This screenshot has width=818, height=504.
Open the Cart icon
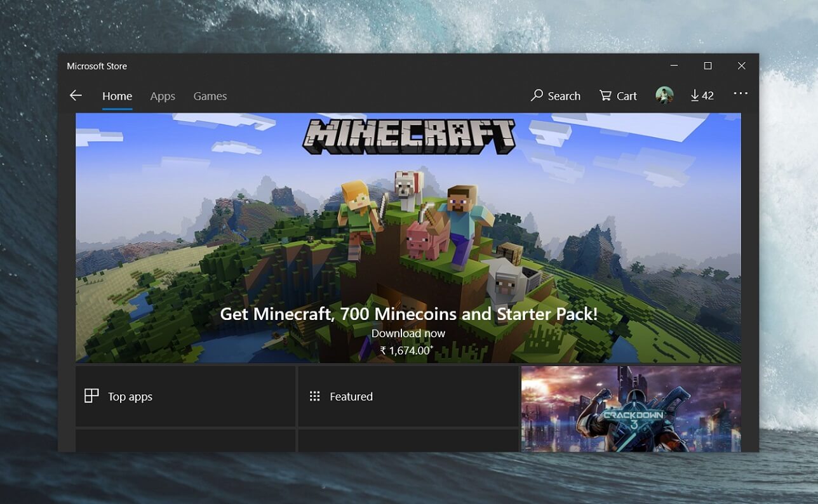click(606, 95)
